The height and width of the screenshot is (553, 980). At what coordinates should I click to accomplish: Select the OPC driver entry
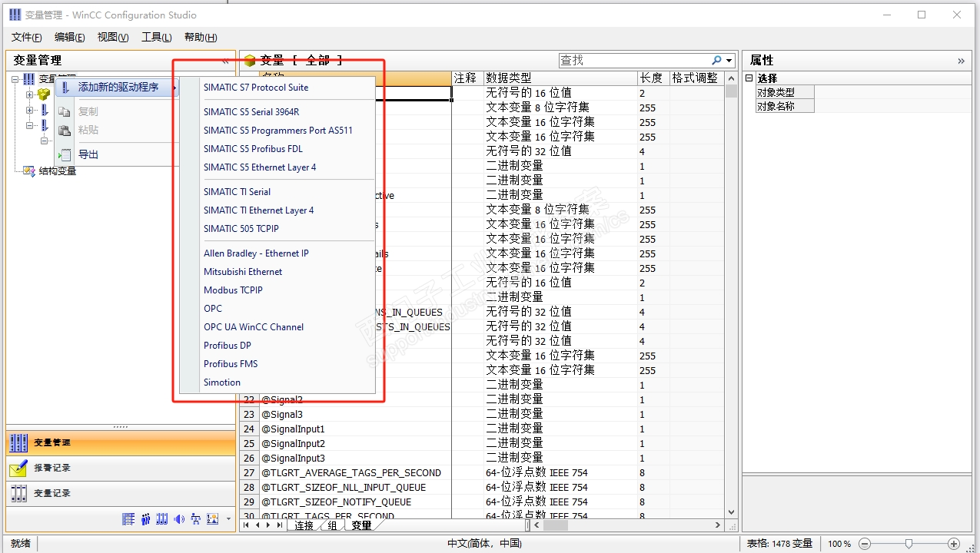[277, 308]
